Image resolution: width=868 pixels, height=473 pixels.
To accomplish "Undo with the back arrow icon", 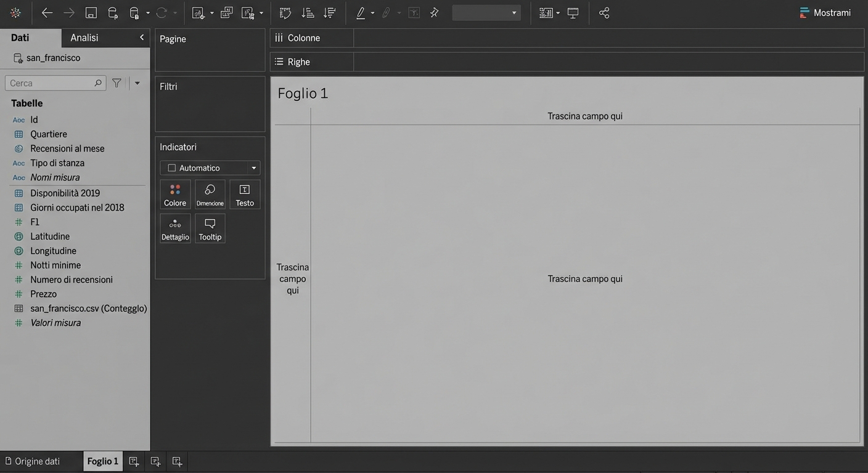I will (47, 13).
